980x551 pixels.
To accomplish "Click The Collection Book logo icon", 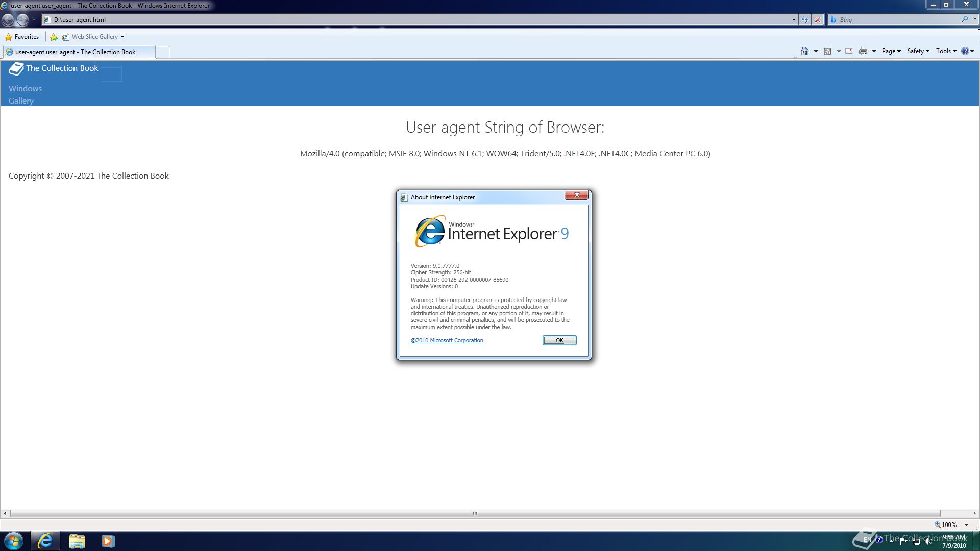I will click(16, 69).
